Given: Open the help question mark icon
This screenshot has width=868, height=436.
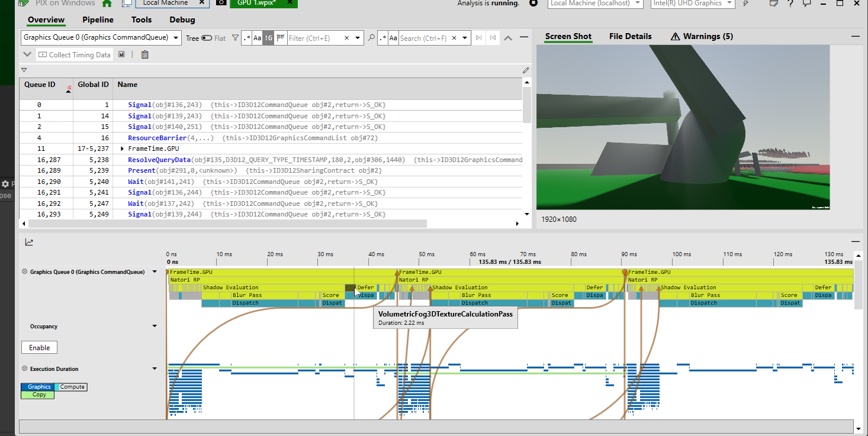Looking at the screenshot, I should 790,4.
